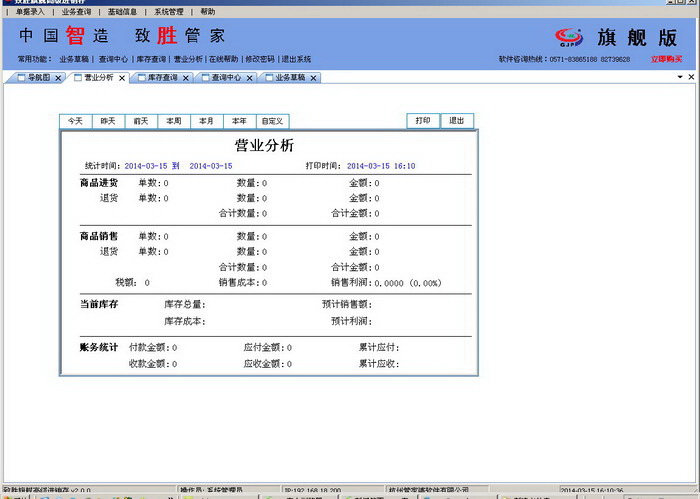The image size is (700, 499).
Task: Click the 付款金额 entry
Action: pos(153,347)
